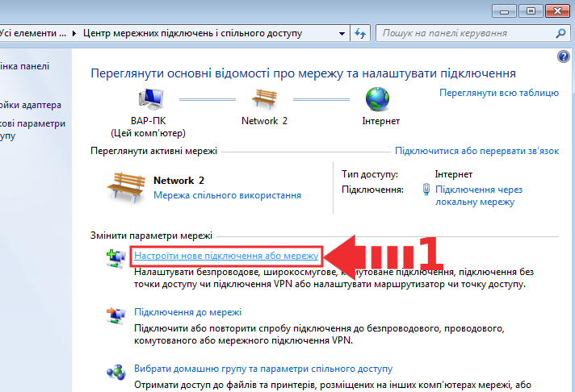
Task: Click the Змінити параметри мережі heading
Action: point(151,236)
